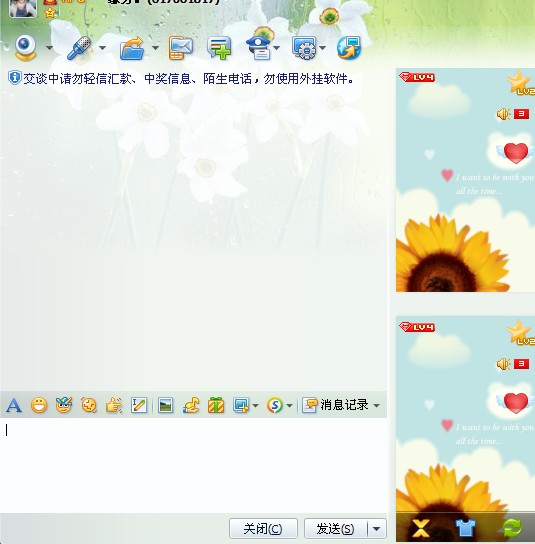Focus the message input text area
This screenshot has width=535, height=544.
tap(193, 465)
